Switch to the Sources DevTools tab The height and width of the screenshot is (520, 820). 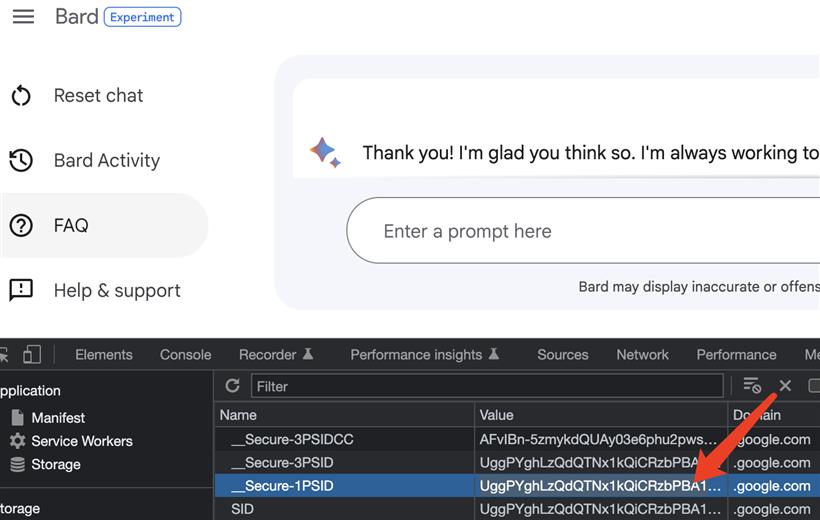563,355
